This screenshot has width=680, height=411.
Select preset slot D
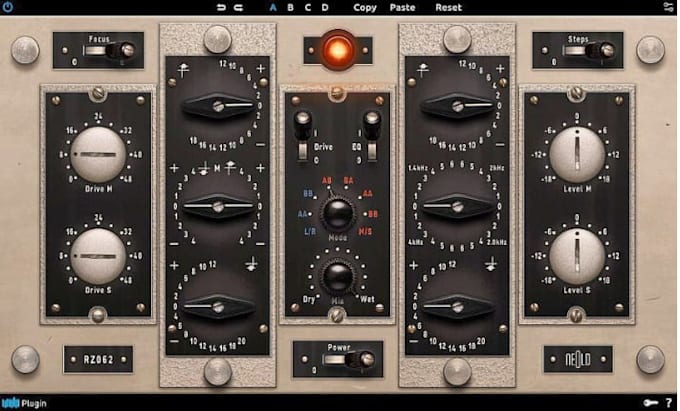(325, 7)
